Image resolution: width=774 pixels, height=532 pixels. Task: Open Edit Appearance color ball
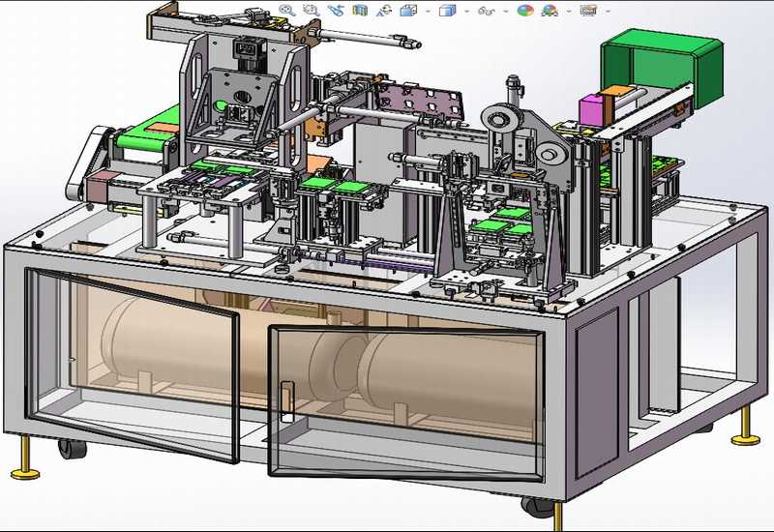[525, 11]
